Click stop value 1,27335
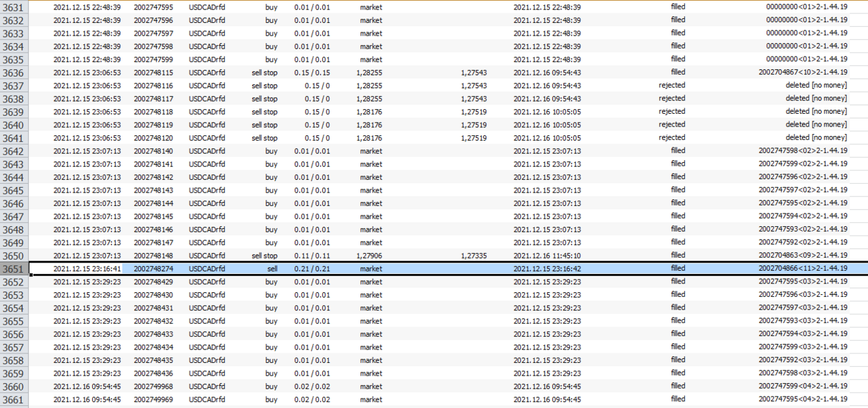This screenshot has height=408, width=868. click(x=474, y=256)
